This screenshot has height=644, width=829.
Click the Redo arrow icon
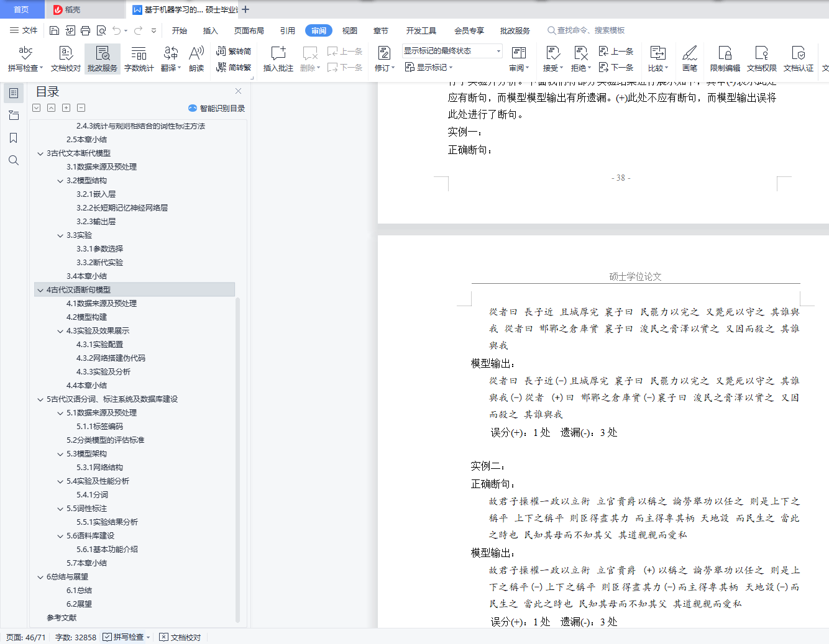pyautogui.click(x=138, y=30)
